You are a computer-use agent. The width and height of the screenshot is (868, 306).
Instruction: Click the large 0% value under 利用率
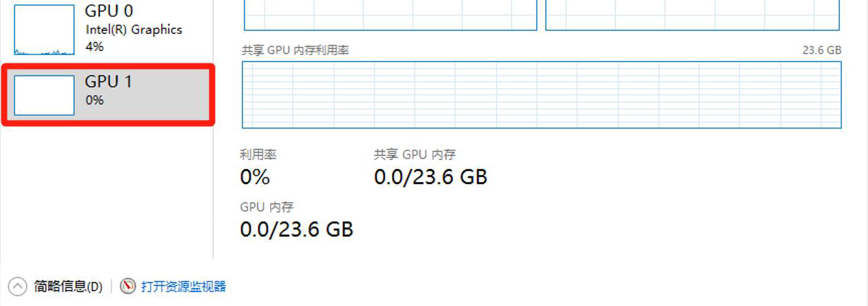255,177
